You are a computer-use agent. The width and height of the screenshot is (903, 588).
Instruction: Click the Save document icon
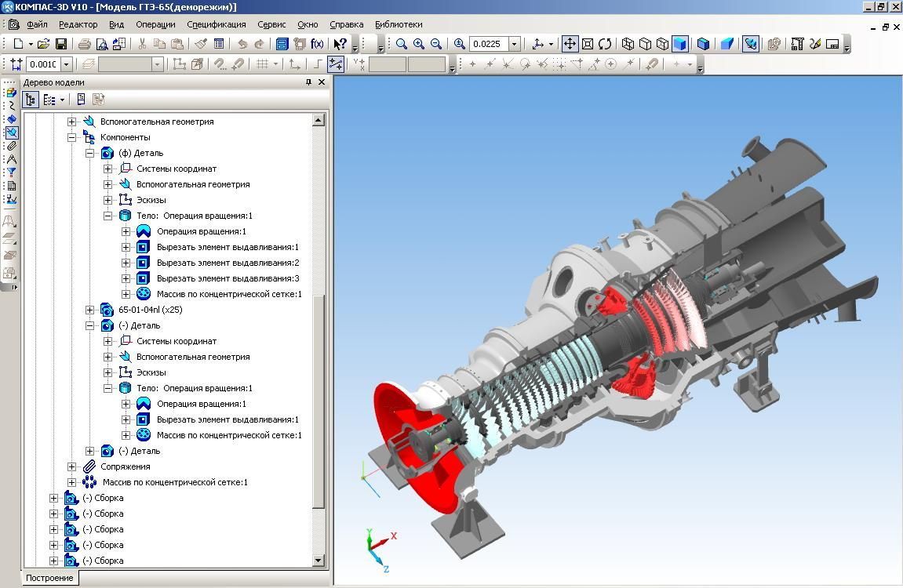pos(61,45)
